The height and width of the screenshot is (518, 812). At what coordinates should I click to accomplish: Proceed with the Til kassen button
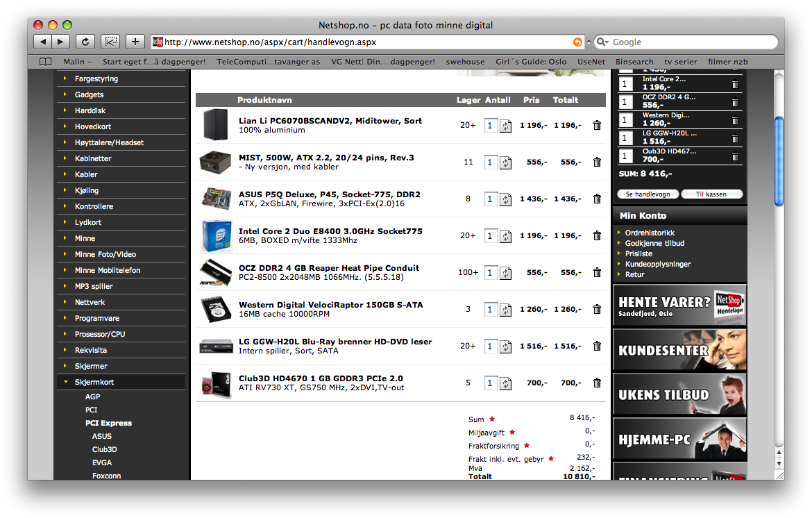pos(711,194)
